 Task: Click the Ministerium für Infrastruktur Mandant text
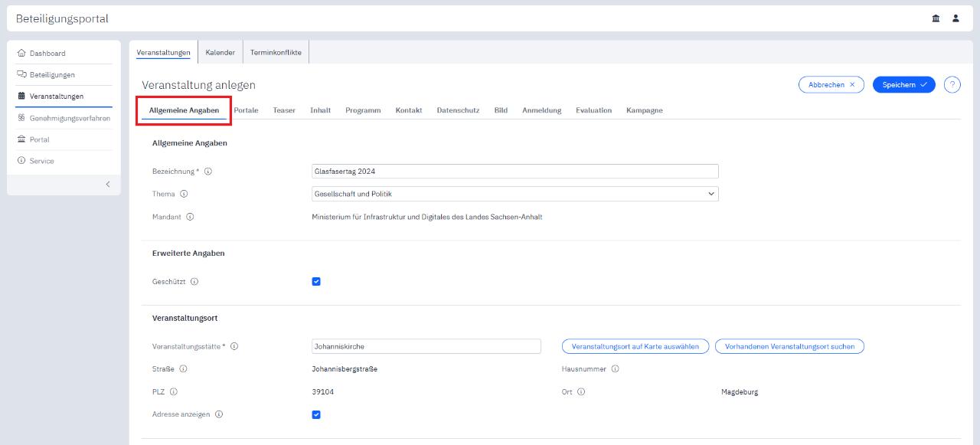tap(427, 217)
